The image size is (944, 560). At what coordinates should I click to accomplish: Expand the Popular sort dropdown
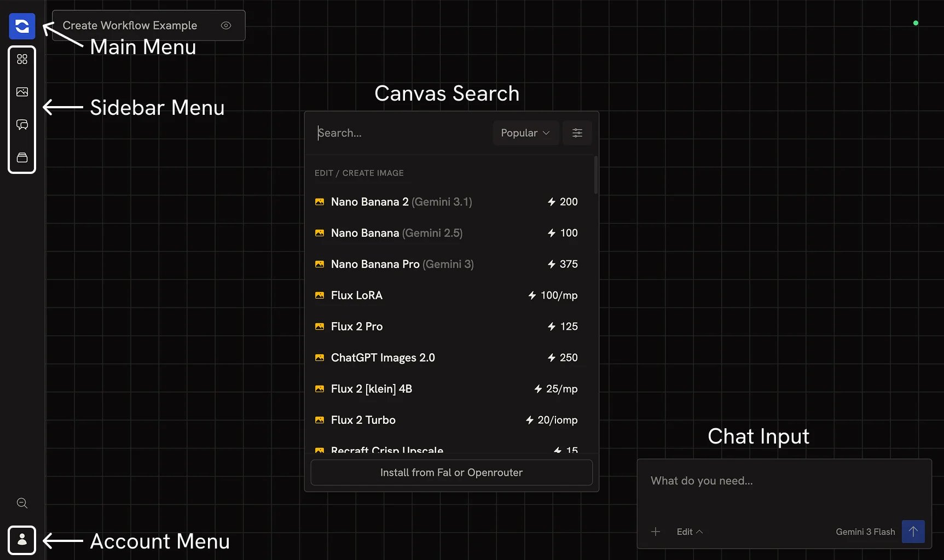(525, 133)
